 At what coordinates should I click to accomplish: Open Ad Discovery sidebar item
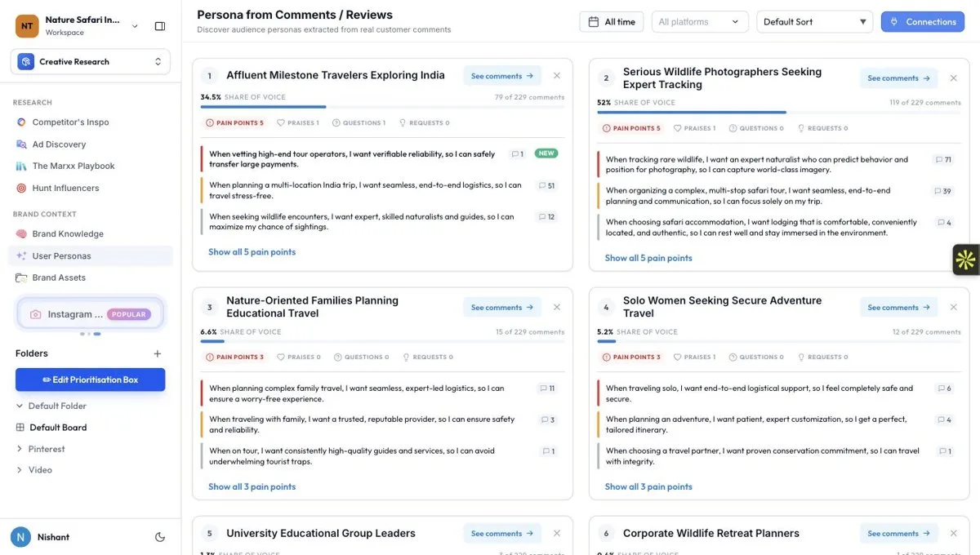point(59,144)
